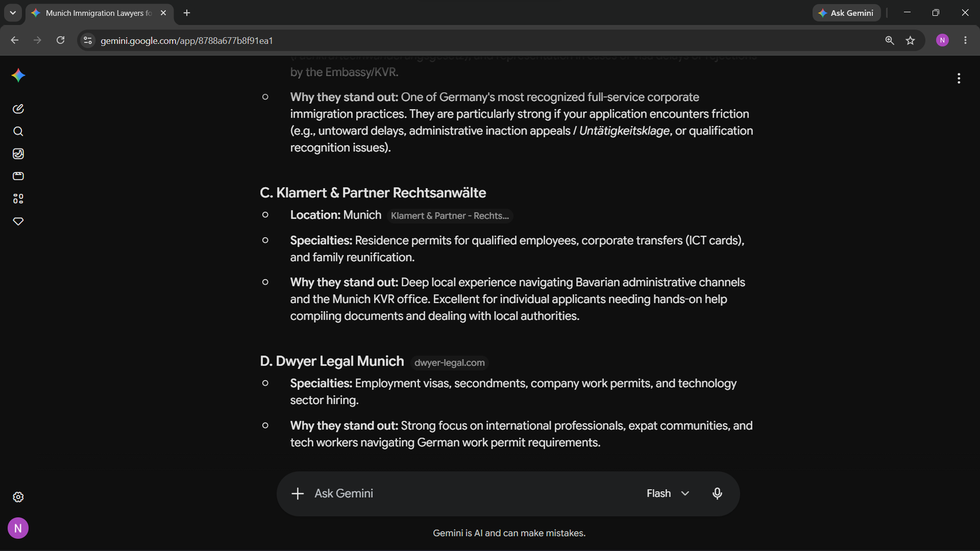Open the sidebar image sticker icon
Screen dimensions: 980x551
[x=18, y=154]
